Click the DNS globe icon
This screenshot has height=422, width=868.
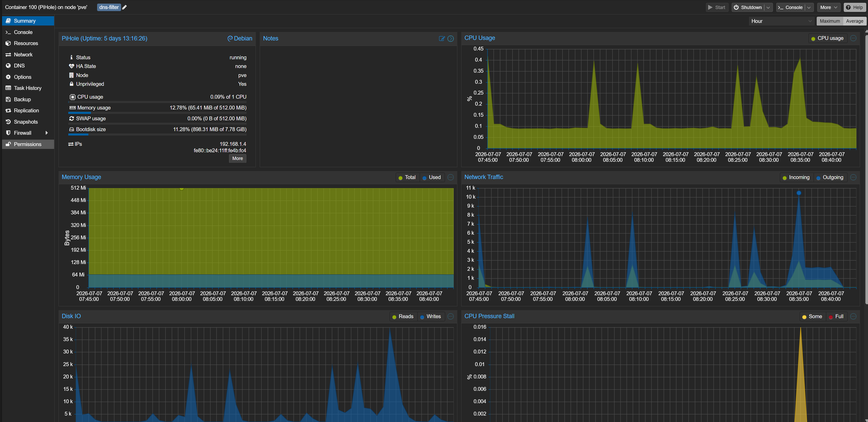(8, 66)
